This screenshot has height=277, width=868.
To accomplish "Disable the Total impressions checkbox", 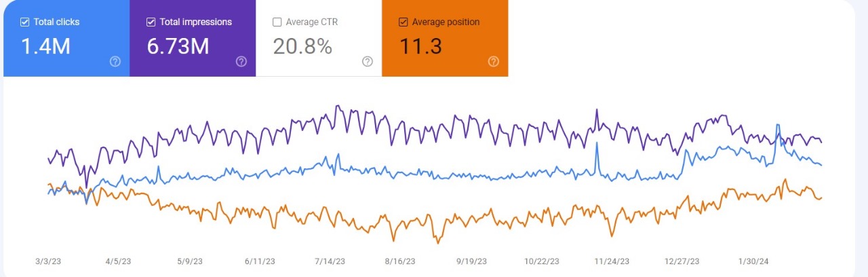I will pos(151,22).
